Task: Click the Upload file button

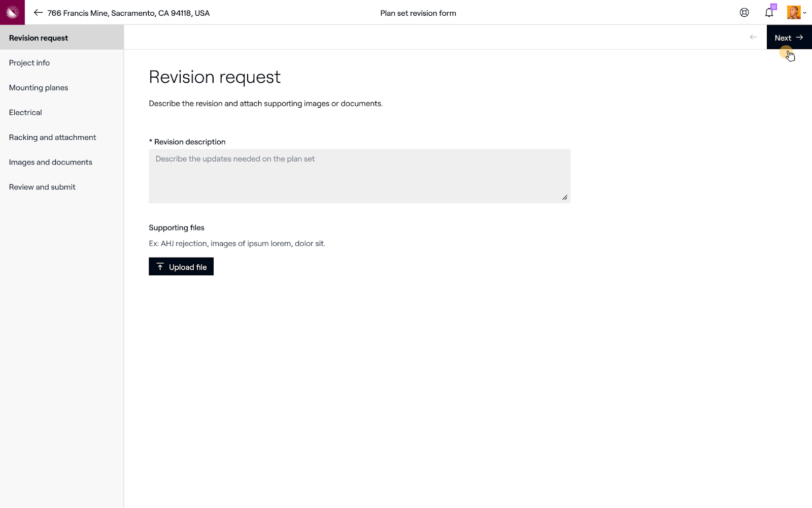Action: tap(181, 267)
